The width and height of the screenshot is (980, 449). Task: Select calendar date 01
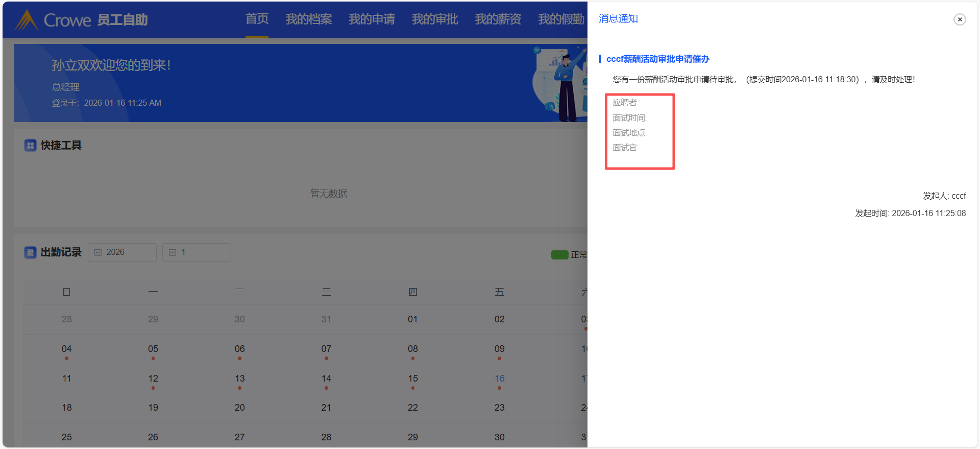[412, 319]
